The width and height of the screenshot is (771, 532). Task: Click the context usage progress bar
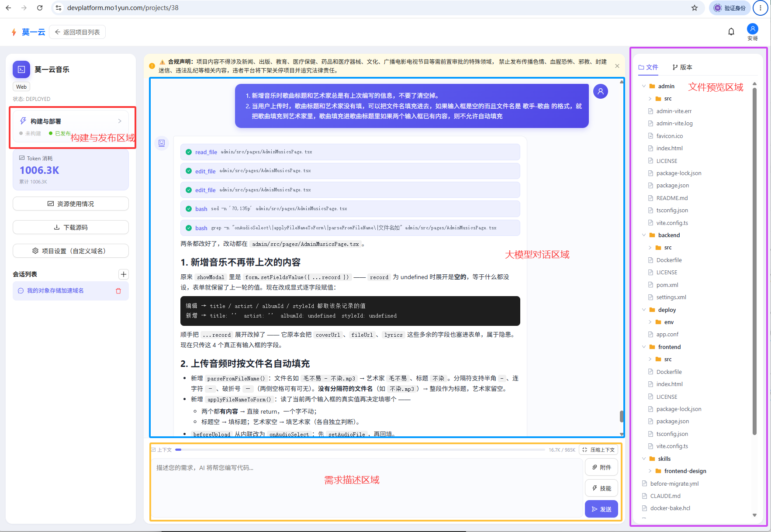pyautogui.click(x=360, y=449)
